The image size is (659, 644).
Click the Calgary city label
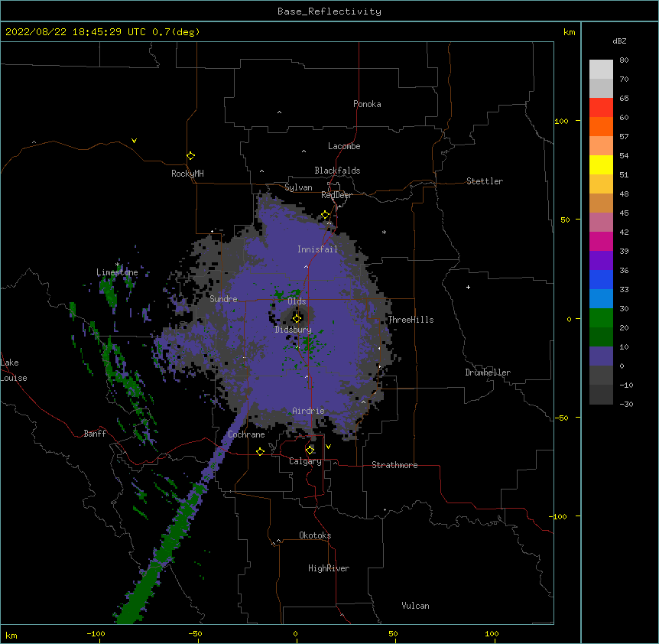point(306,461)
